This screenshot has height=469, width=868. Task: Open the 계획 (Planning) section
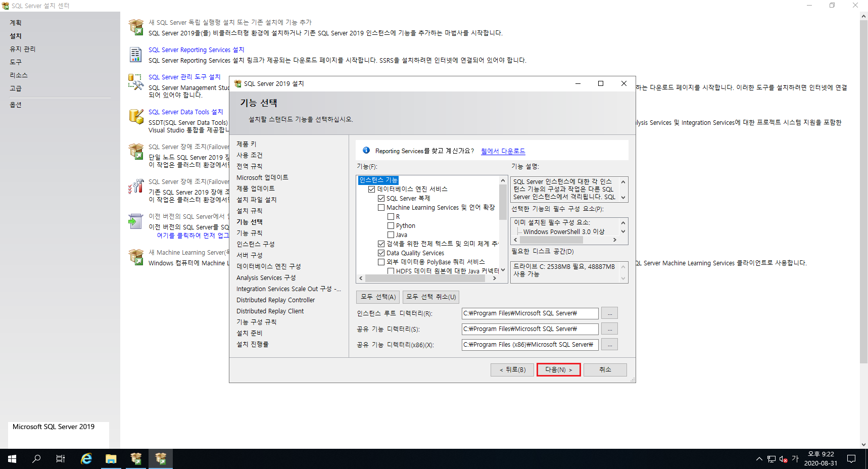point(16,23)
